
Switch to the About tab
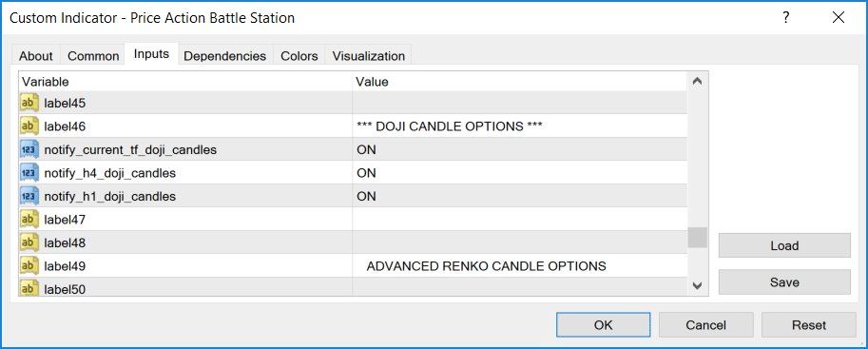tap(36, 56)
